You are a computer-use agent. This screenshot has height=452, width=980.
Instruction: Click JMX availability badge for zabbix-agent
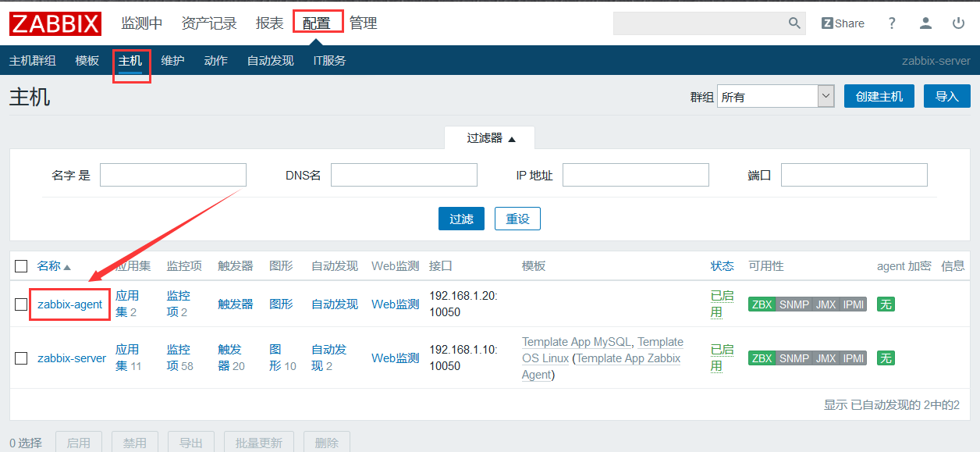click(826, 304)
